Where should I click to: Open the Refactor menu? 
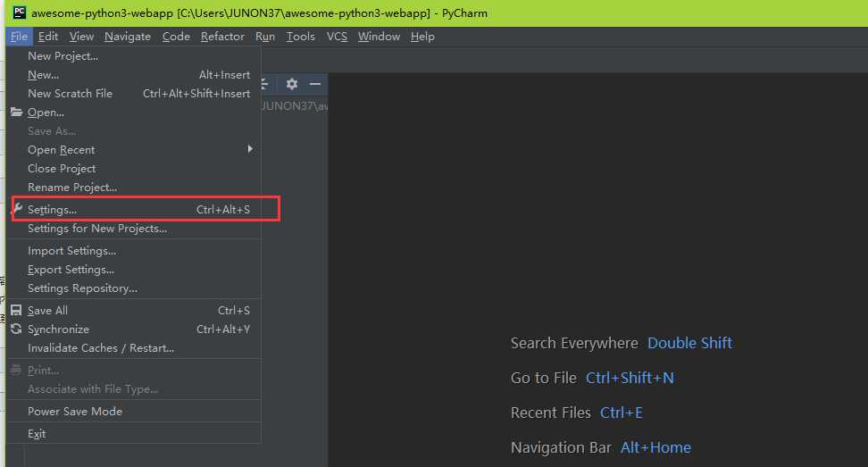[222, 37]
